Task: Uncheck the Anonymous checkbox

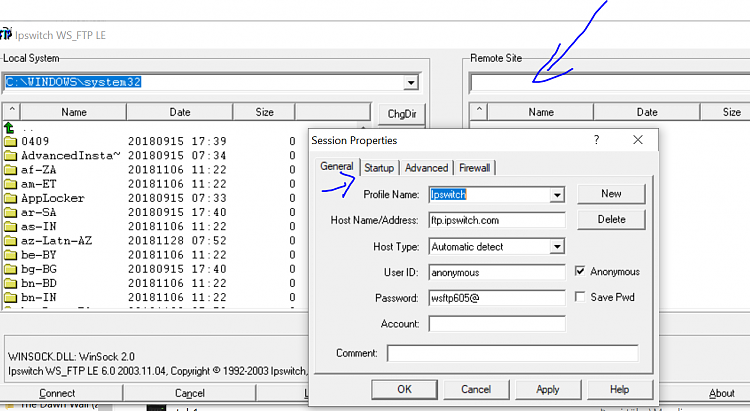Action: (x=580, y=271)
